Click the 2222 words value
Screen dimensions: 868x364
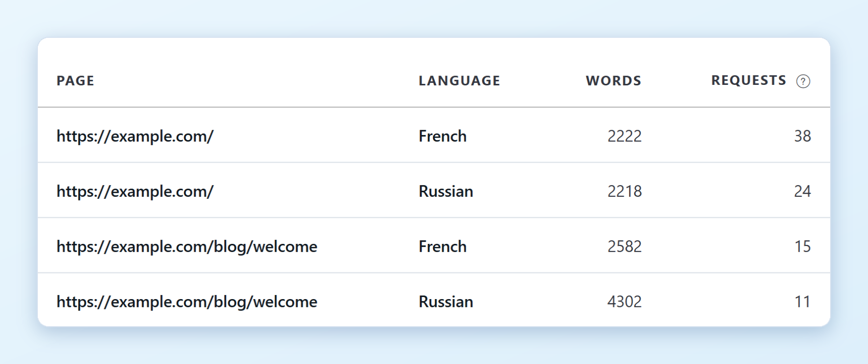[x=624, y=136]
